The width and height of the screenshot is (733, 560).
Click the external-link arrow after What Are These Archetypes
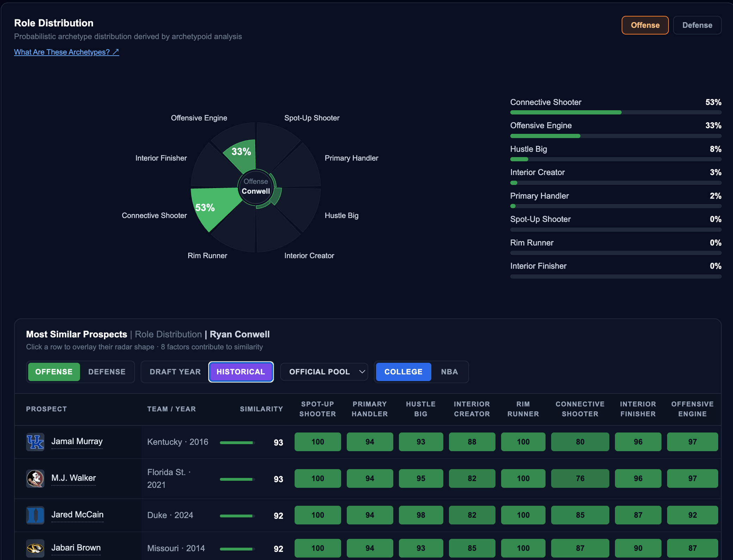coord(116,52)
